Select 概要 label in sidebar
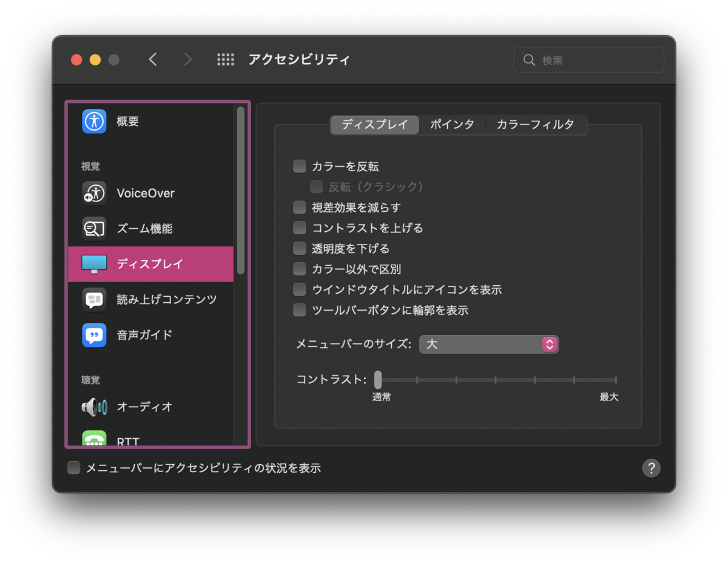This screenshot has width=728, height=562. (x=128, y=121)
